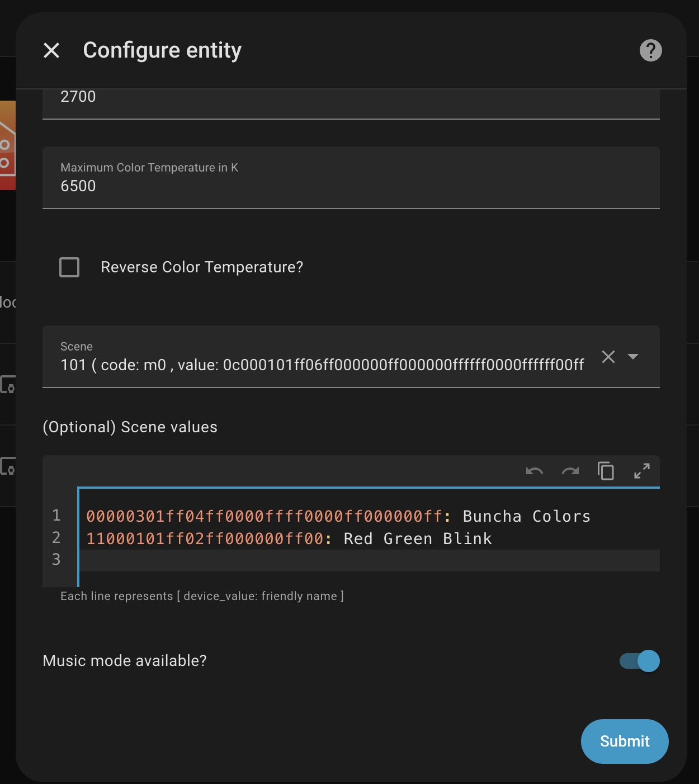
Task: Click line number 2 in the editor gutter
Action: (56, 537)
